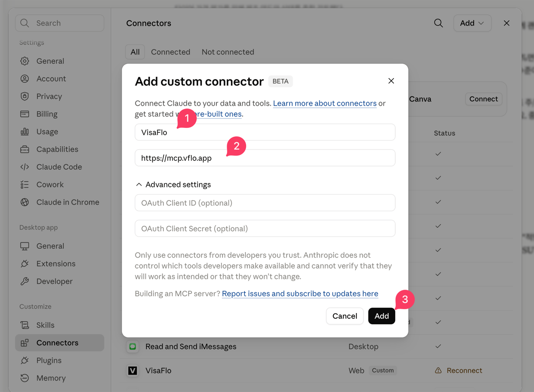Collapse Advanced settings
Viewport: 534px width, 392px height.
click(173, 185)
